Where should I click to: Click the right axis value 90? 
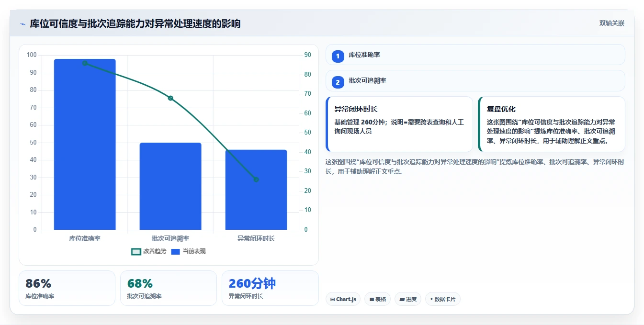pyautogui.click(x=307, y=55)
